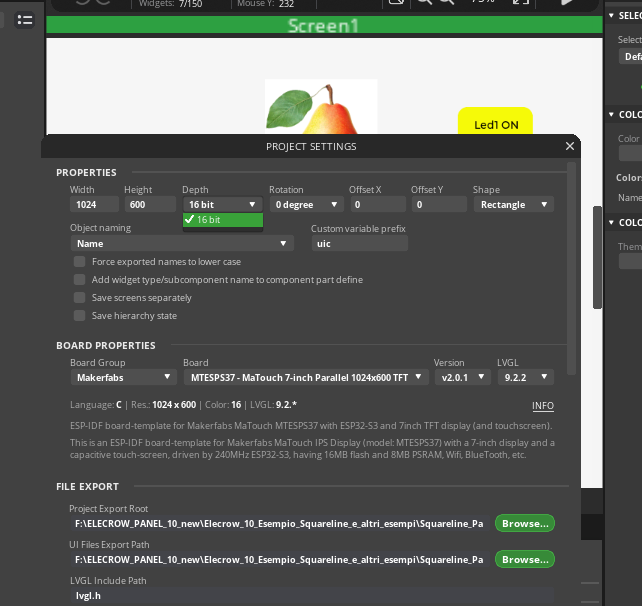Image resolution: width=642 pixels, height=606 pixels.
Task: Browse for the UI Files Export Path
Action: coord(524,560)
